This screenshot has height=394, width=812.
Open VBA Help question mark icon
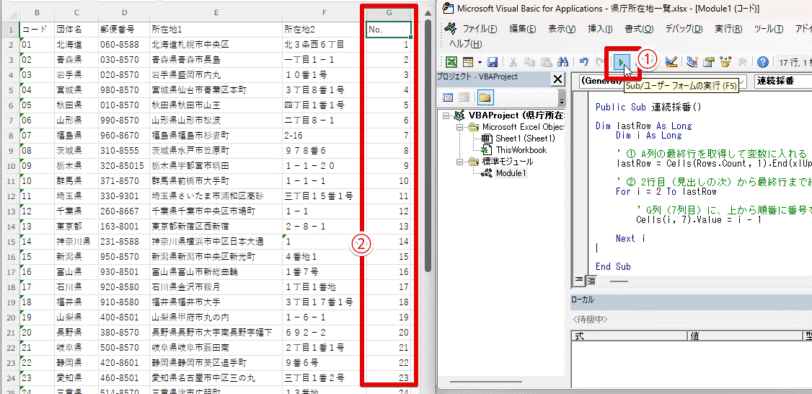tap(762, 62)
